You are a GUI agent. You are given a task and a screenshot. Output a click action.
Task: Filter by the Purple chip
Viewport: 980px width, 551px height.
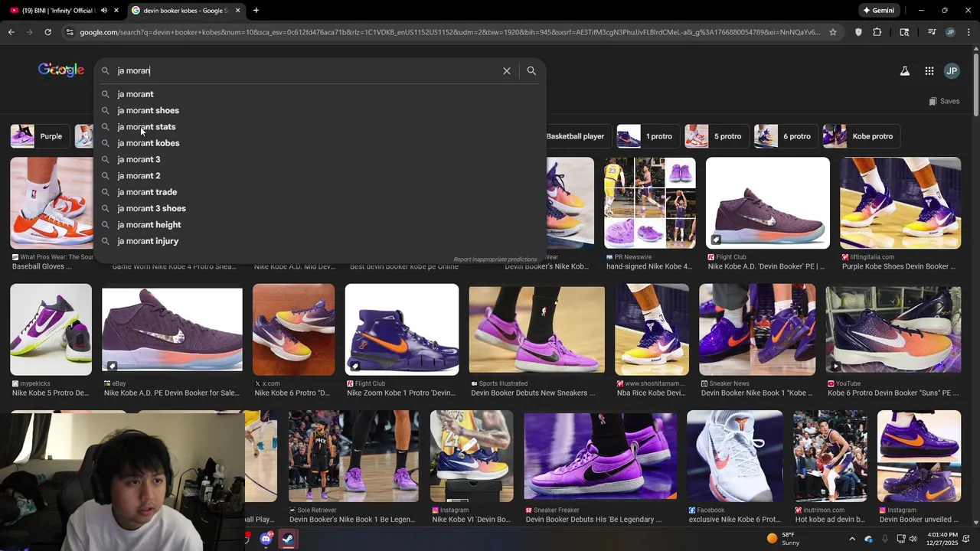click(38, 136)
